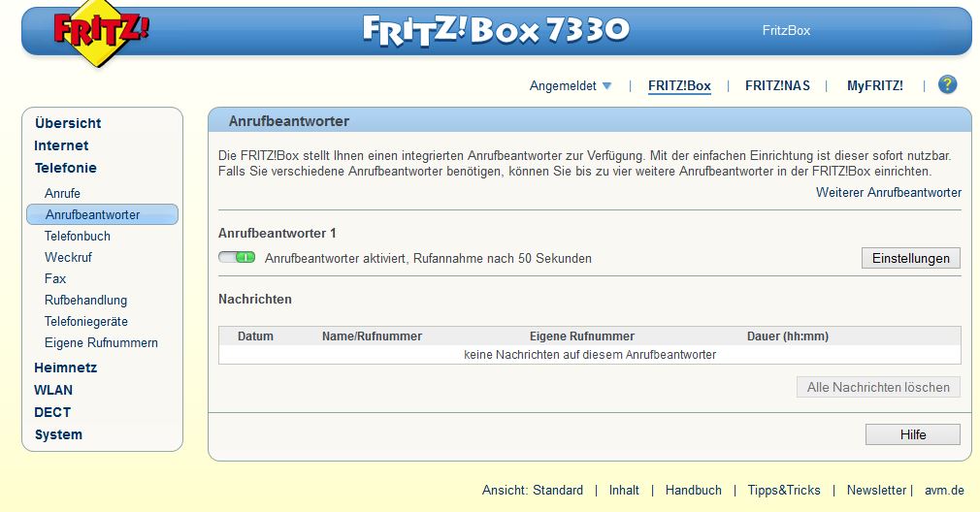
Task: Open Telefoniegeräte entry
Action: tap(86, 321)
